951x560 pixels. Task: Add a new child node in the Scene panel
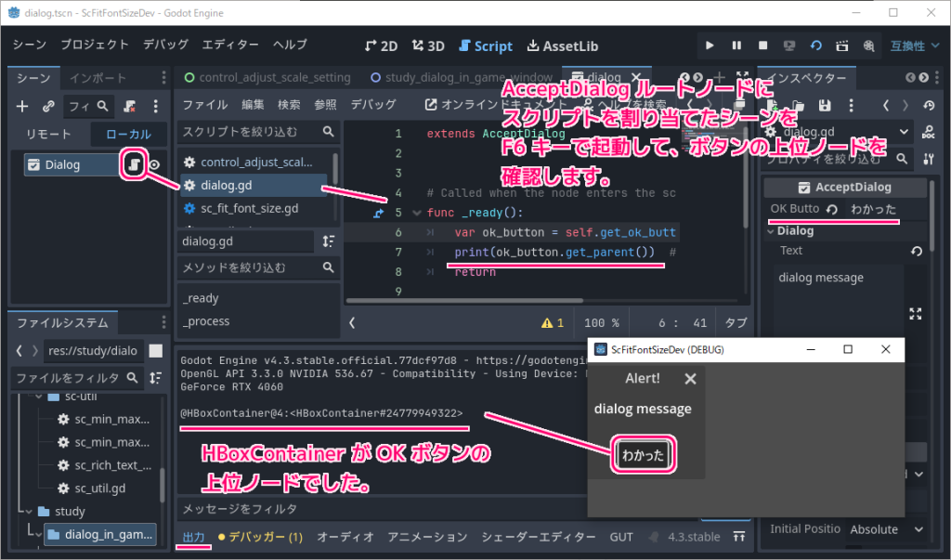[x=22, y=107]
